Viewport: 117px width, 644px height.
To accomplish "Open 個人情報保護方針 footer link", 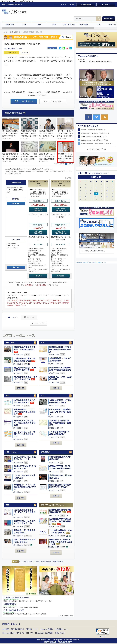I will pos(17,629).
